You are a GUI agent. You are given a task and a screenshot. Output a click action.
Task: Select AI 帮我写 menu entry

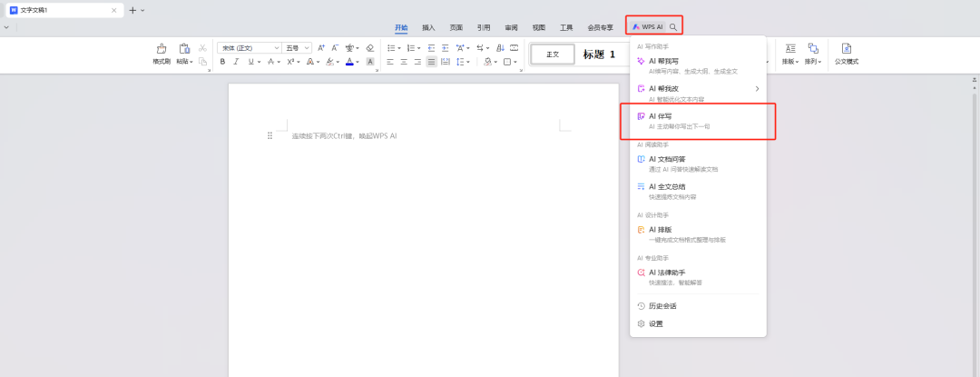pos(698,65)
